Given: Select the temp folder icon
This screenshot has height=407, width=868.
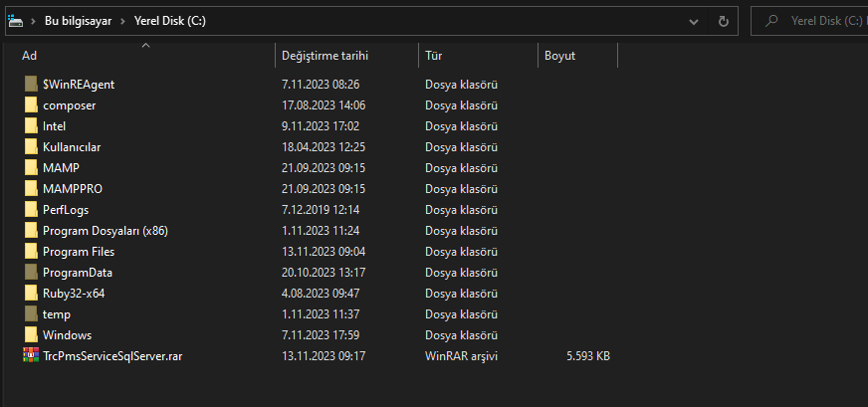Looking at the screenshot, I should point(31,313).
